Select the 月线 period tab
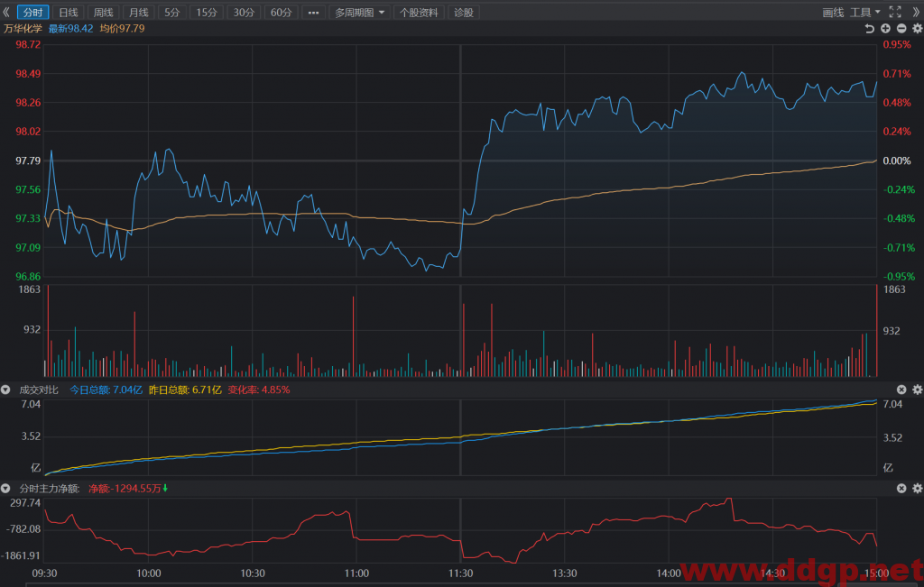 click(x=138, y=13)
